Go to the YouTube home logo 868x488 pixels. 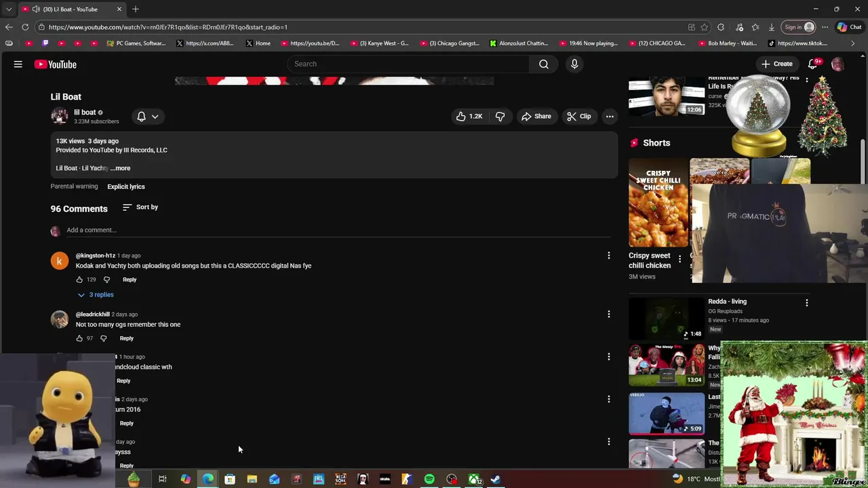[56, 64]
